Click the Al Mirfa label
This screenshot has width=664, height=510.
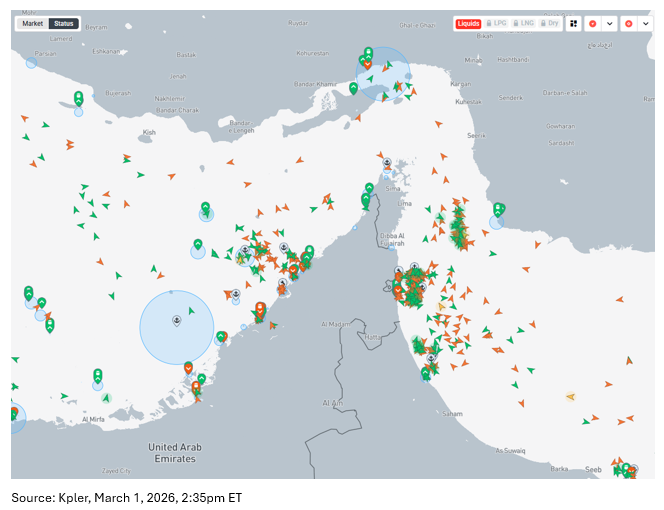tap(93, 419)
